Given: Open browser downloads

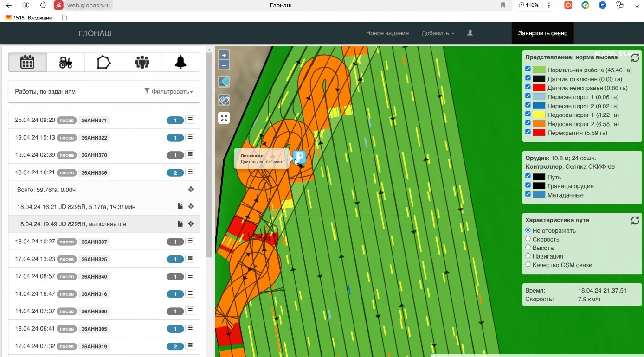Looking at the screenshot, I should [637, 5].
